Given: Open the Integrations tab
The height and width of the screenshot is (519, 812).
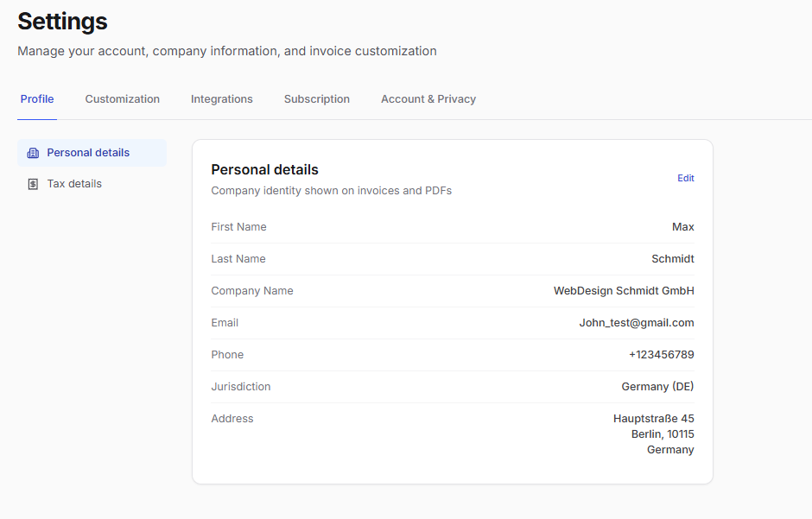Looking at the screenshot, I should (x=222, y=98).
